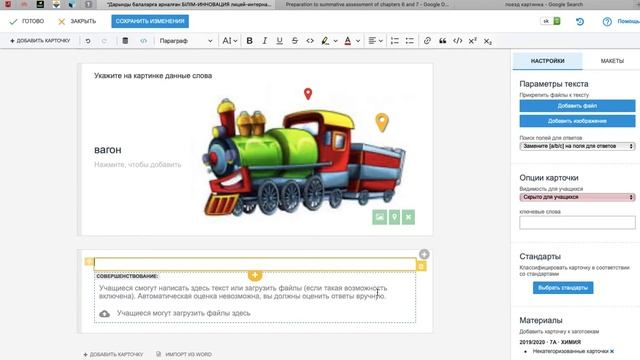Click the Добавить изображение button

click(577, 121)
